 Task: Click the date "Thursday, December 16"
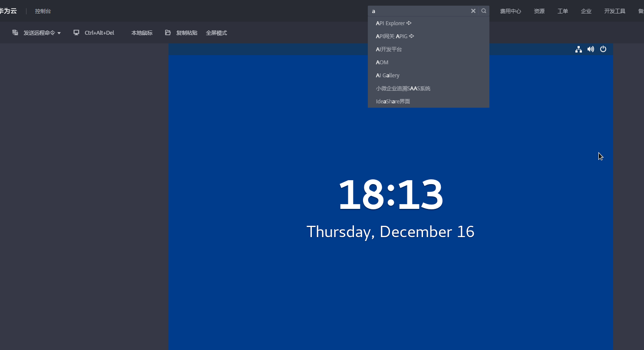pos(390,231)
